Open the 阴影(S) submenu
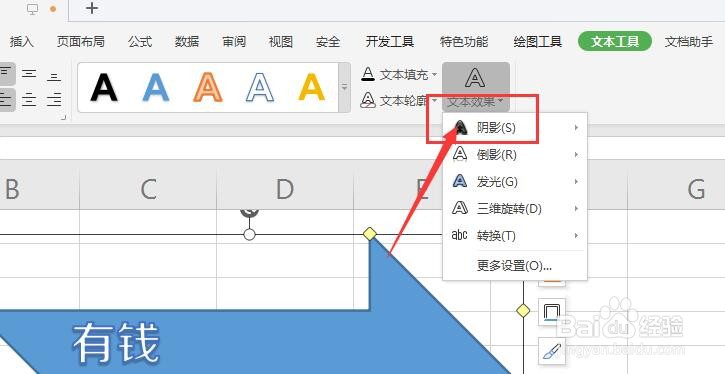 point(515,128)
